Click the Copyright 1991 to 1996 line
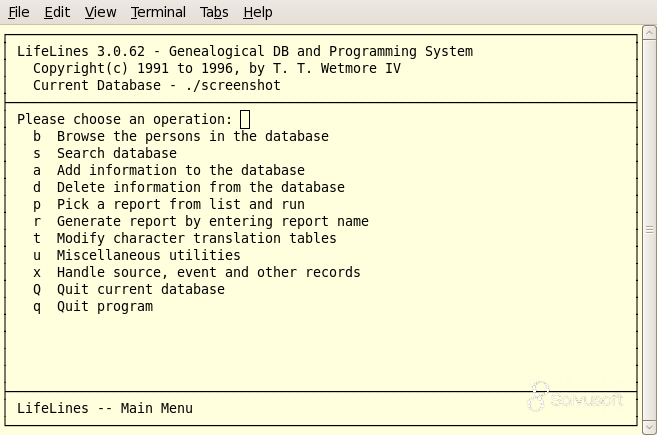The width and height of the screenshot is (657, 435). pyautogui.click(x=217, y=68)
